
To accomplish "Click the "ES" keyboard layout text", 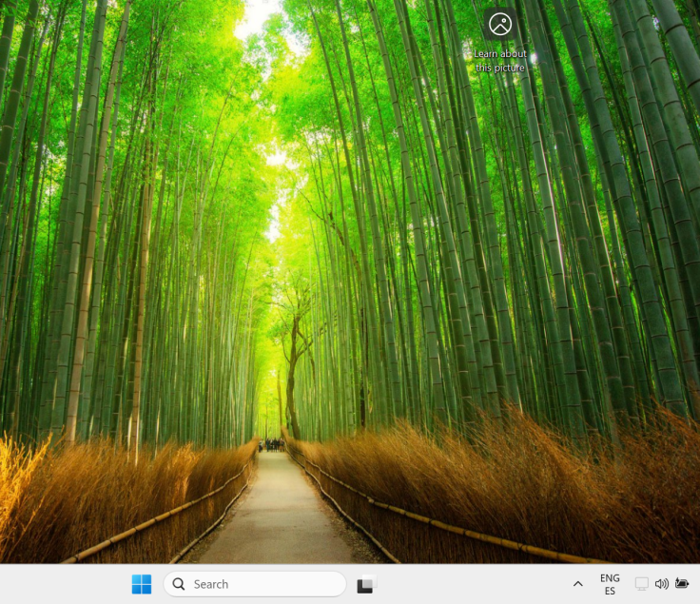I will [610, 592].
